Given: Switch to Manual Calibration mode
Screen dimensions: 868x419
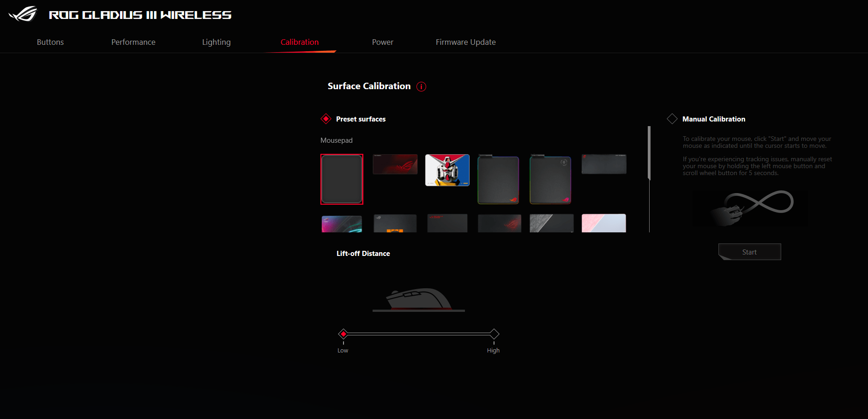Looking at the screenshot, I should 672,119.
